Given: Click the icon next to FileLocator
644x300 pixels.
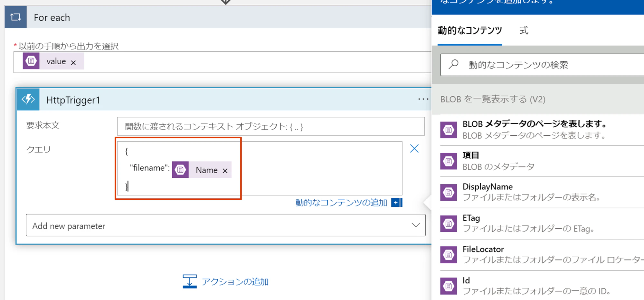Looking at the screenshot, I should [449, 255].
